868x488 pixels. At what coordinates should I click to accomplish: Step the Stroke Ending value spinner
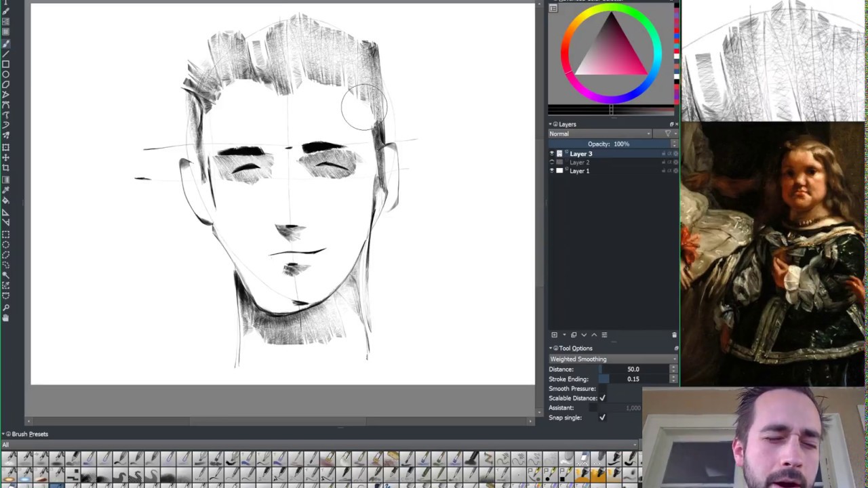[673, 379]
